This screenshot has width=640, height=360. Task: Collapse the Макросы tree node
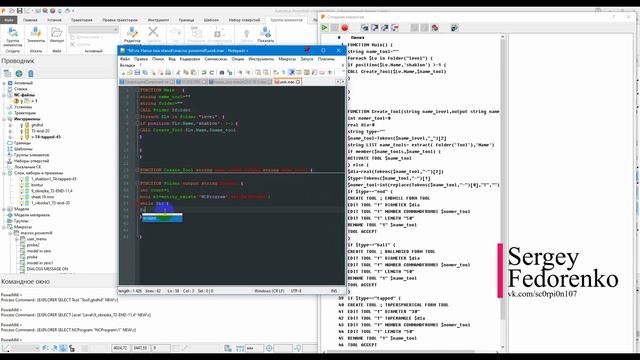4,227
